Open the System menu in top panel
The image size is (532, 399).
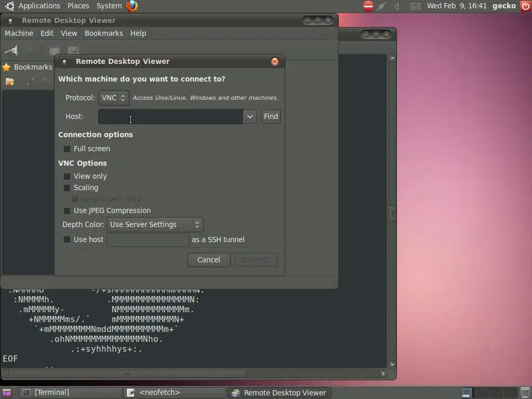point(109,6)
